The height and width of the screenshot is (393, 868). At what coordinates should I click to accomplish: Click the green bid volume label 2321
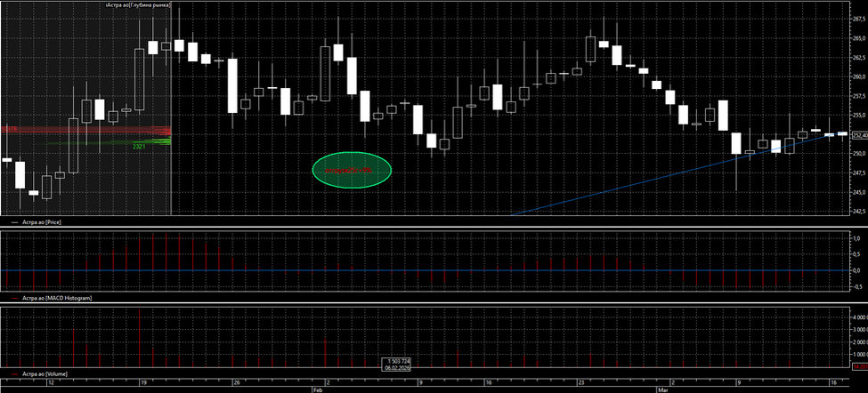(140, 147)
